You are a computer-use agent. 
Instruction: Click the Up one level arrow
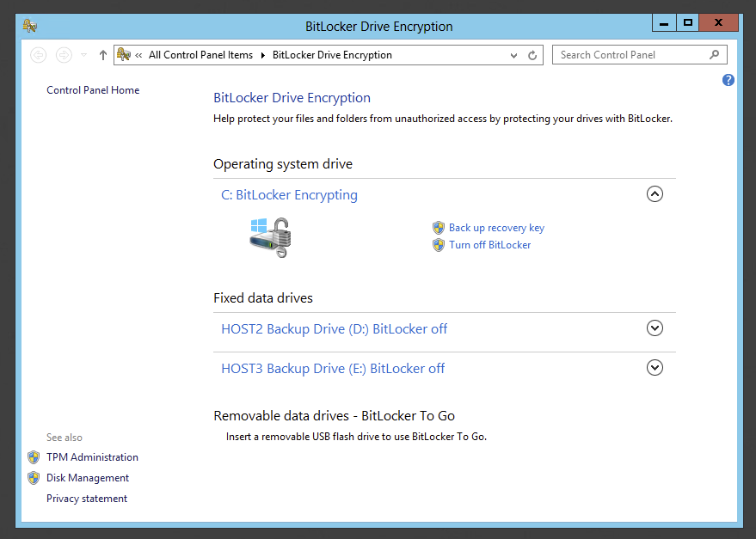(x=103, y=55)
